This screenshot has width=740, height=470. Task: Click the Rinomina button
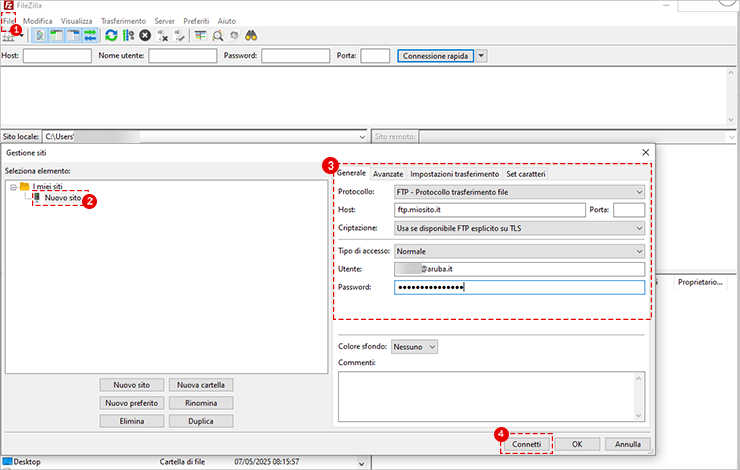(201, 403)
